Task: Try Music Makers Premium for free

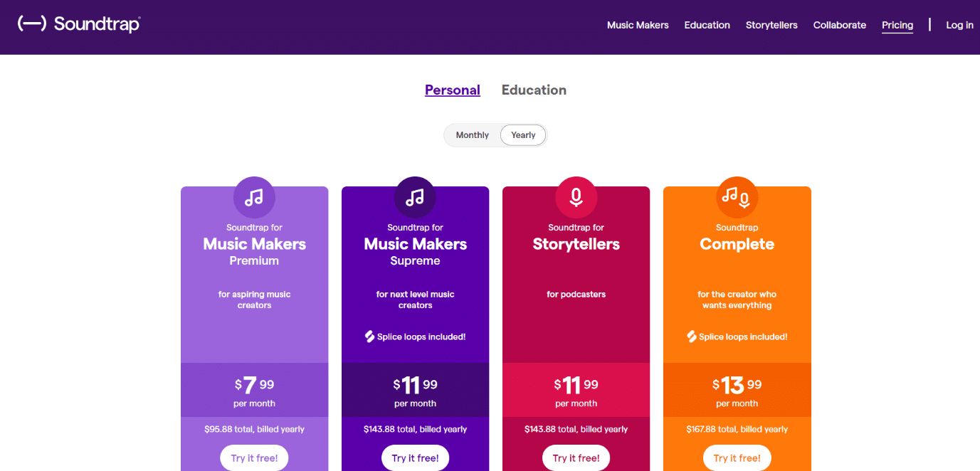Action: 254,458
